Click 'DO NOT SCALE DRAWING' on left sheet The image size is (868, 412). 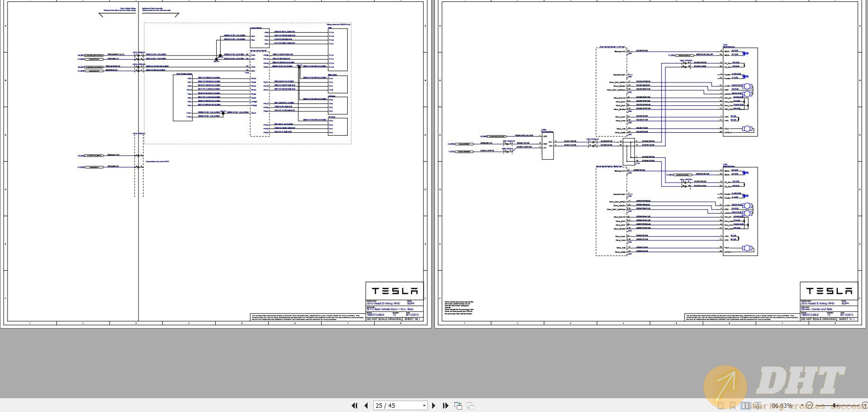(x=384, y=319)
